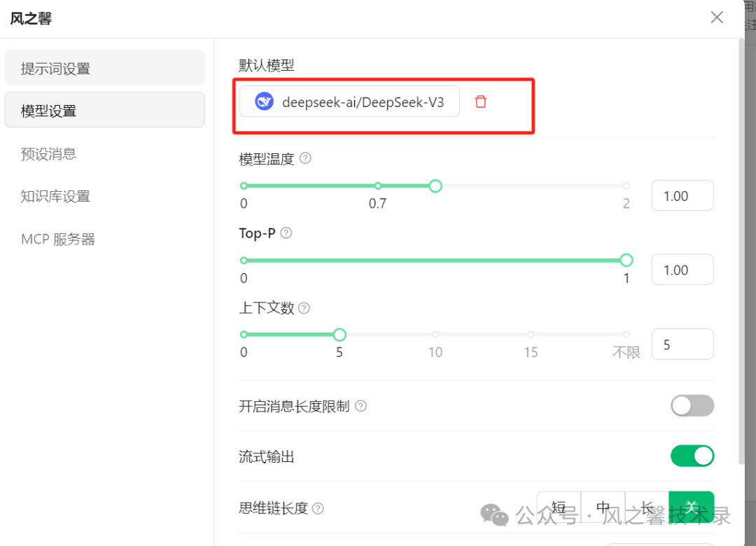This screenshot has height=546, width=756.
Task: Open the Top-P help tooltip icon
Action: (286, 233)
